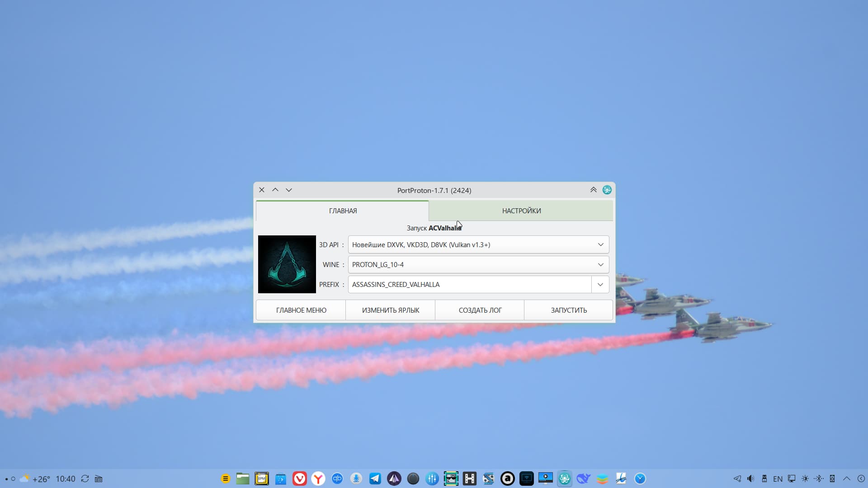The image size is (868, 488).
Task: Click the 'Запуск ACValhalla' label
Action: [434, 228]
